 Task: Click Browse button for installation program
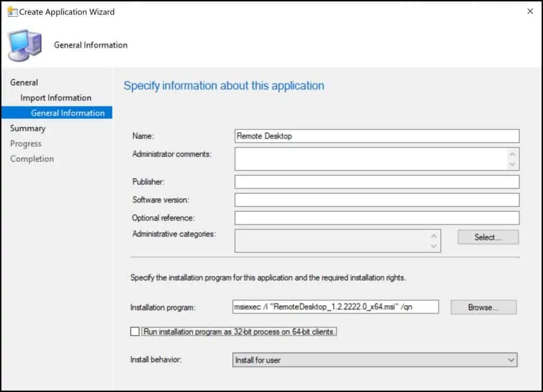tap(484, 307)
